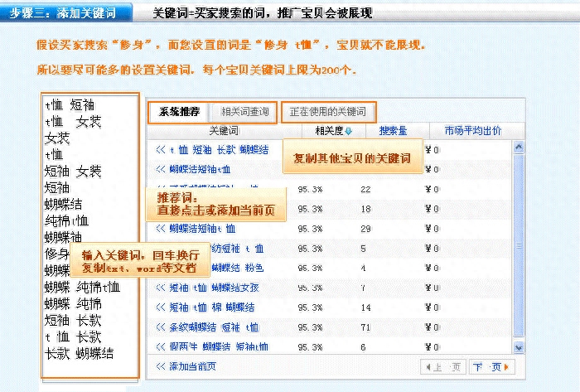This screenshot has width=580, height=392.
Task: Click the line '蝴蝶袖' in the keyword box
Action: (63, 237)
